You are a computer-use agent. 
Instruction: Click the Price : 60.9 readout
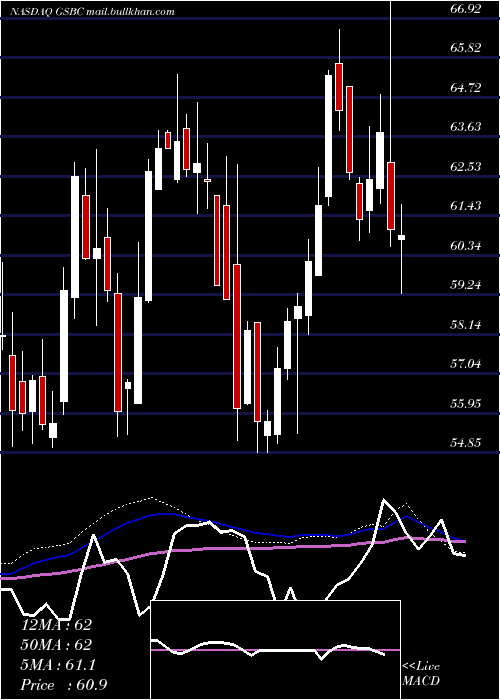point(64,685)
